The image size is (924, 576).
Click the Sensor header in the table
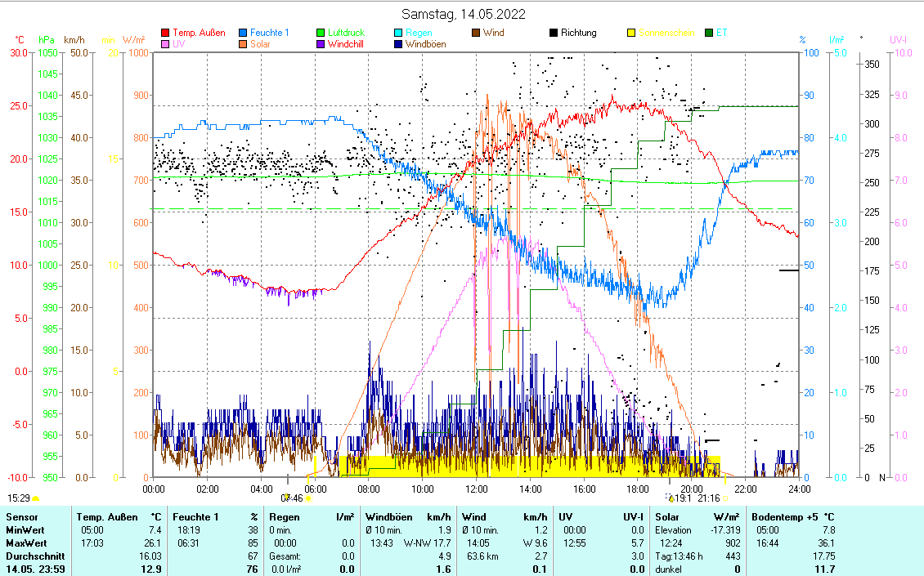[x=21, y=517]
